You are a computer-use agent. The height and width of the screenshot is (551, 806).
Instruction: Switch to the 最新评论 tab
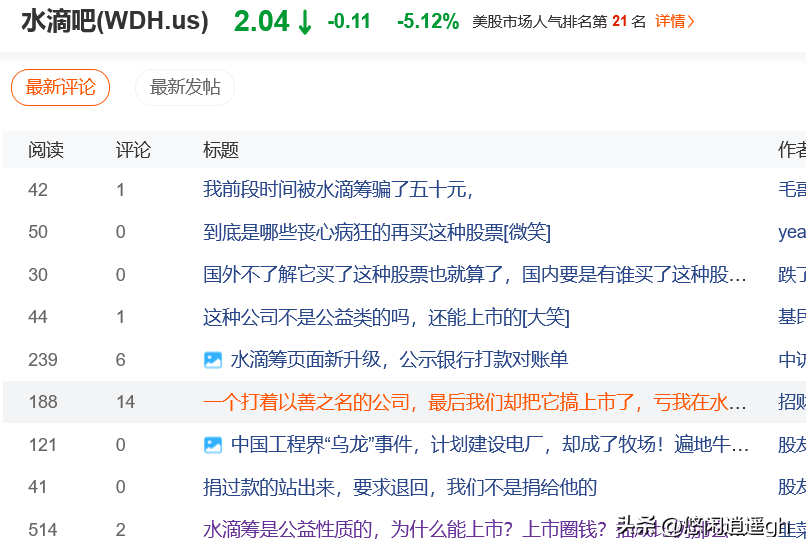pos(61,87)
